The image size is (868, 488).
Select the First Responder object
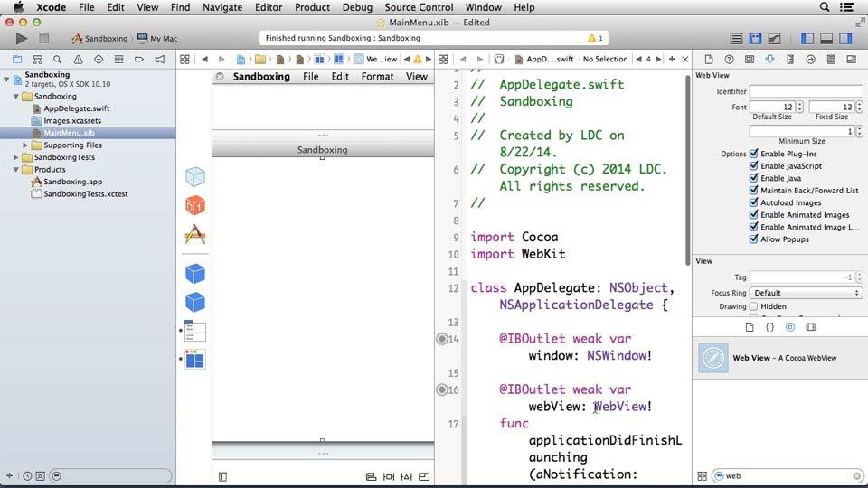click(195, 205)
